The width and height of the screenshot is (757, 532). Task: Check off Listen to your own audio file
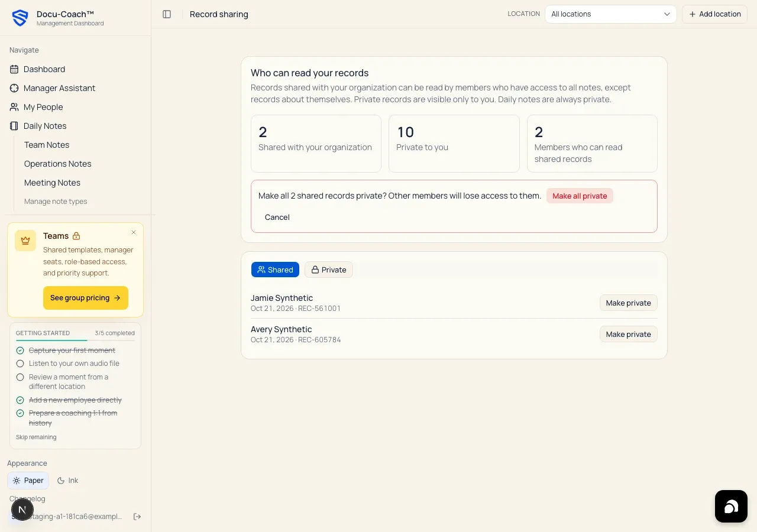point(20,364)
